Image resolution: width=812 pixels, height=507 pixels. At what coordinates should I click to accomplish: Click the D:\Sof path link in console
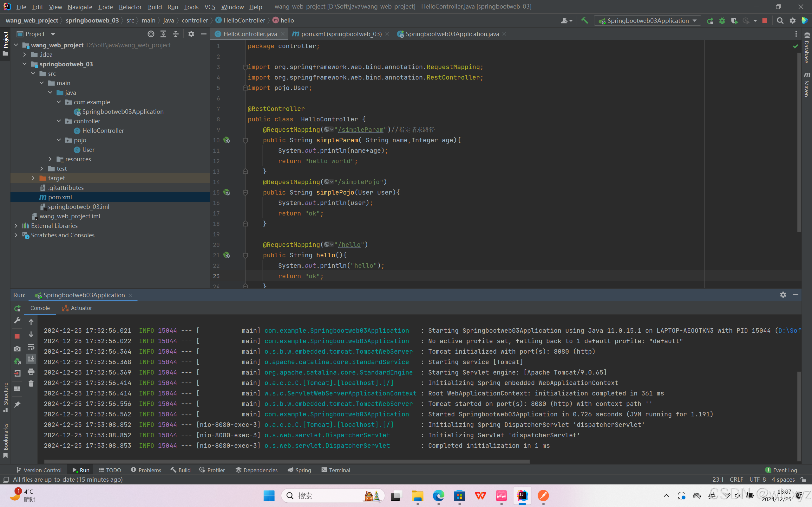pos(789,331)
